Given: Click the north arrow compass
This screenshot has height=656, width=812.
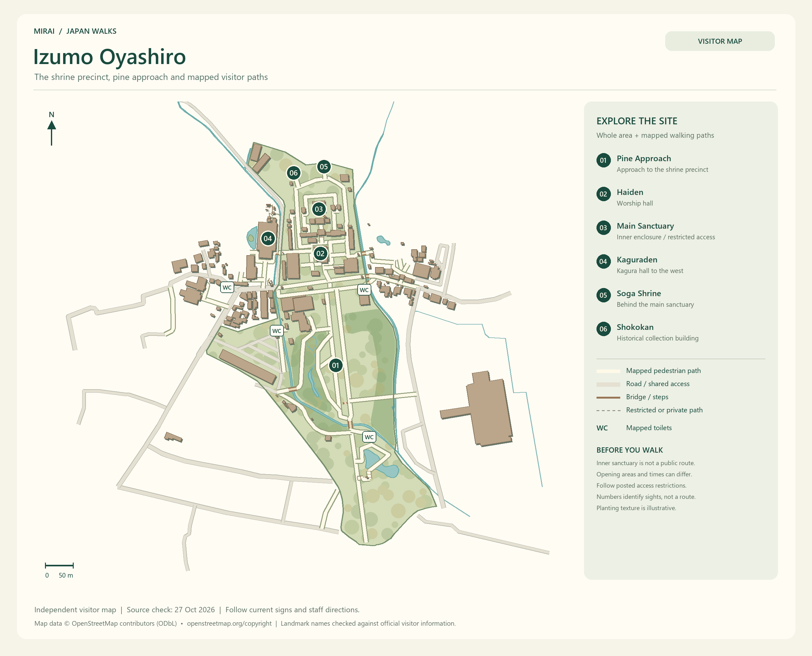Looking at the screenshot, I should pyautogui.click(x=52, y=128).
